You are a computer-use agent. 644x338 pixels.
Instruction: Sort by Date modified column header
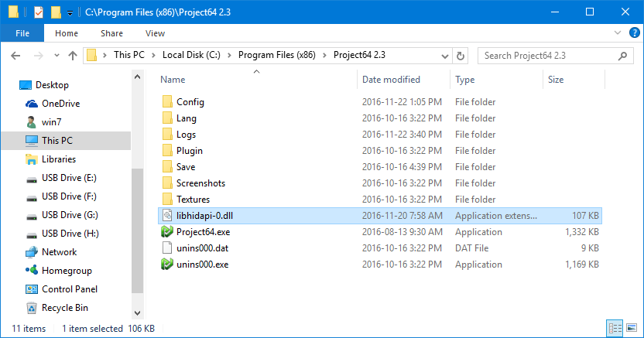tap(391, 80)
